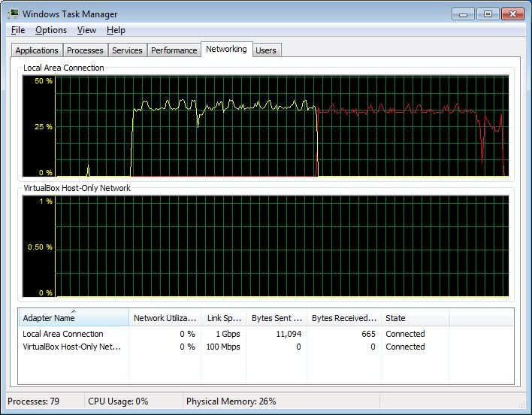The image size is (532, 415).
Task: Open the Help menu
Action: pos(116,30)
